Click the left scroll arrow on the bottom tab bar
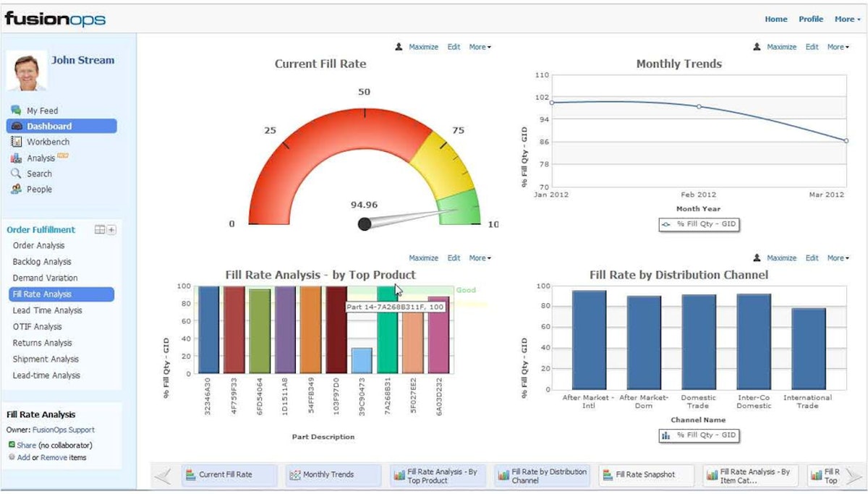This screenshot has width=868, height=494. click(x=163, y=475)
